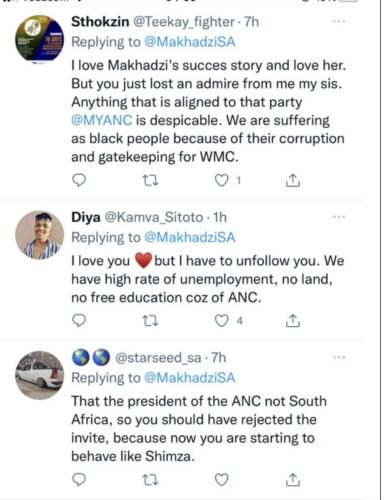Reply to Sthokzin's tweet via comment icon
384x500 pixels.
click(79, 180)
